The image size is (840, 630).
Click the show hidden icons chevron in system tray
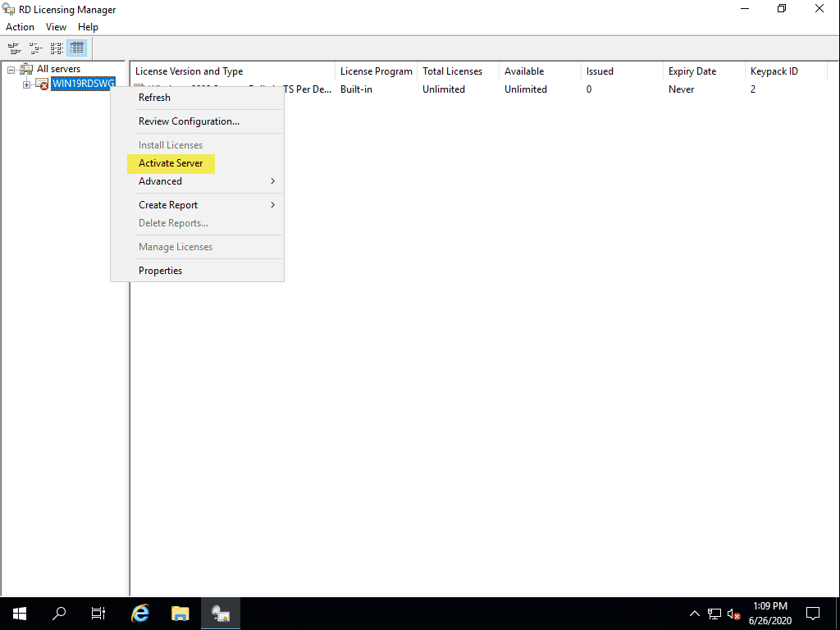[694, 613]
